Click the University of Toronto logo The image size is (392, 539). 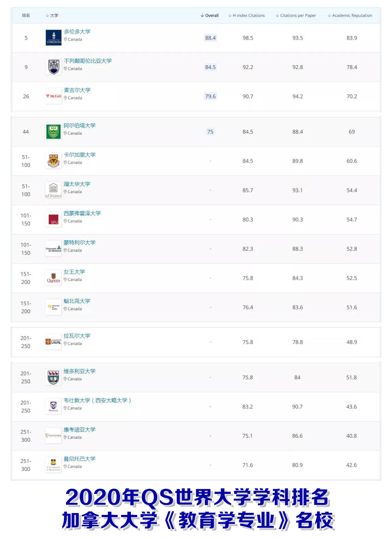54,38
